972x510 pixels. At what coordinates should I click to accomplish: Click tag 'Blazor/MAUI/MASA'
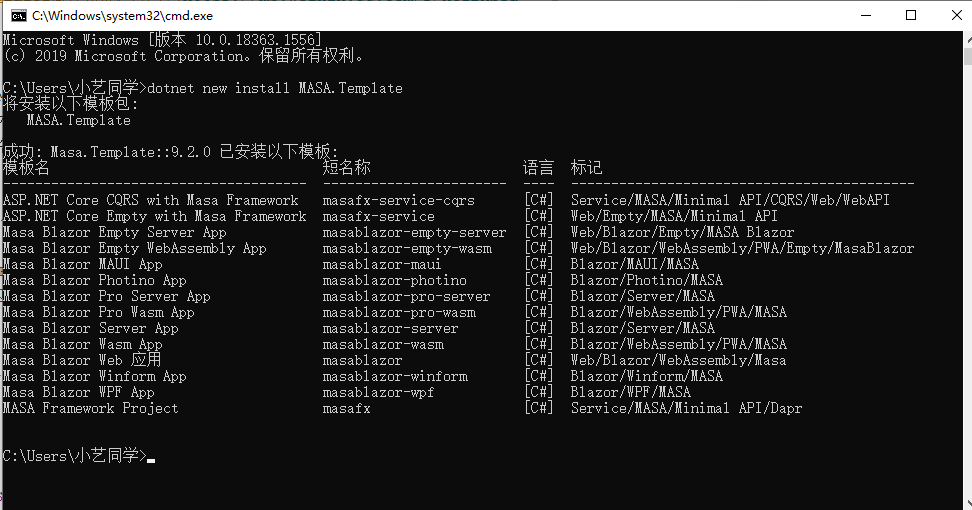click(635, 265)
